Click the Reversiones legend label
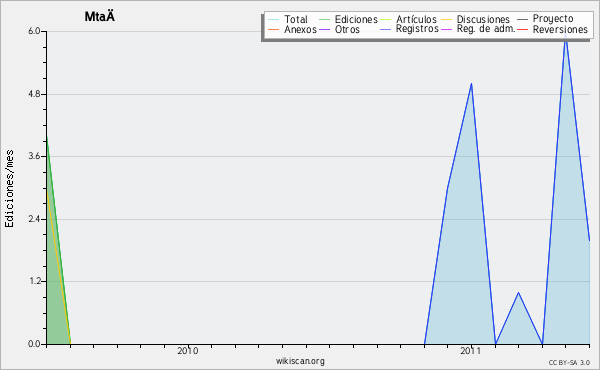The image size is (600, 370). click(560, 29)
